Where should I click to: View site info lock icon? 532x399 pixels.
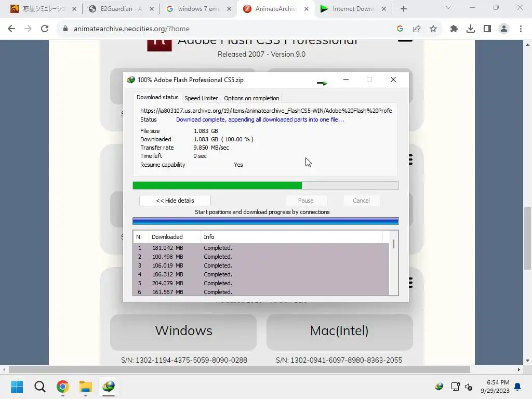(65, 29)
